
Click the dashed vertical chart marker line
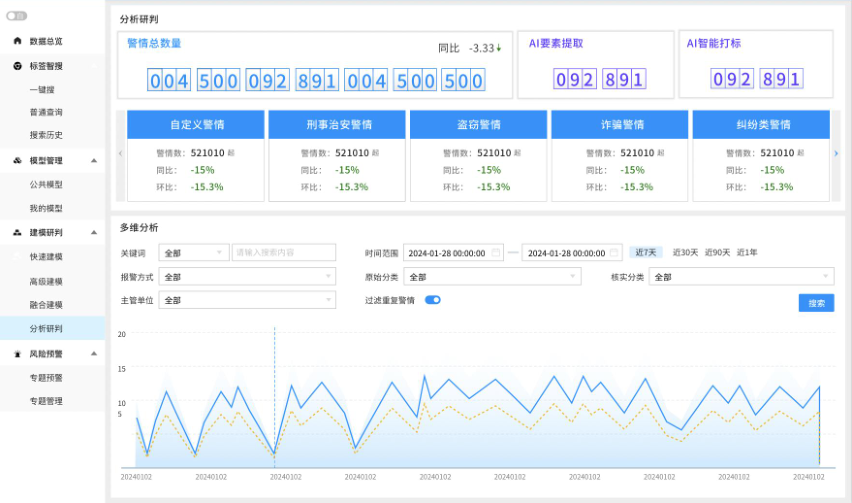click(x=274, y=397)
